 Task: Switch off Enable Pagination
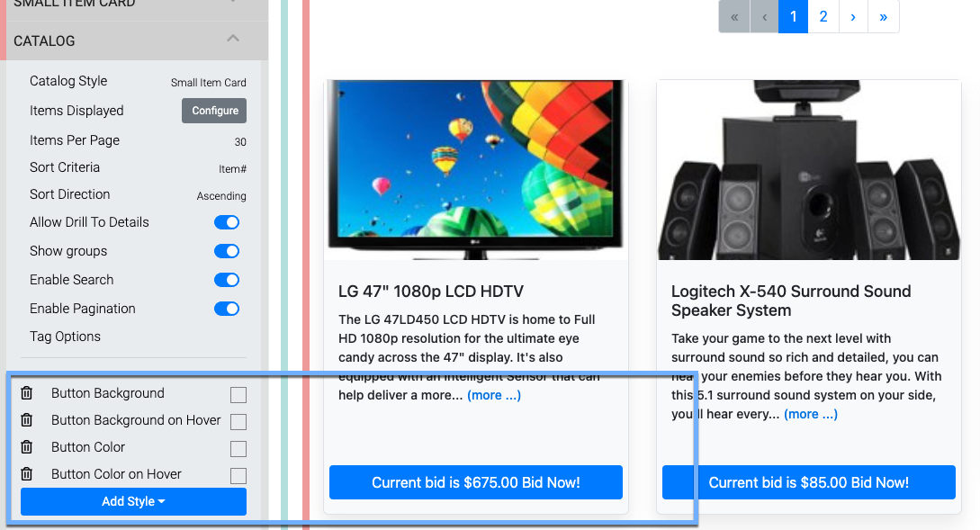coord(227,309)
